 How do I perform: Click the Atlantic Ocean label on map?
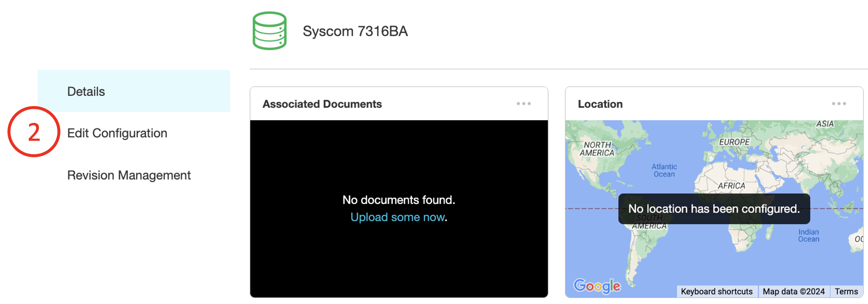tap(664, 170)
